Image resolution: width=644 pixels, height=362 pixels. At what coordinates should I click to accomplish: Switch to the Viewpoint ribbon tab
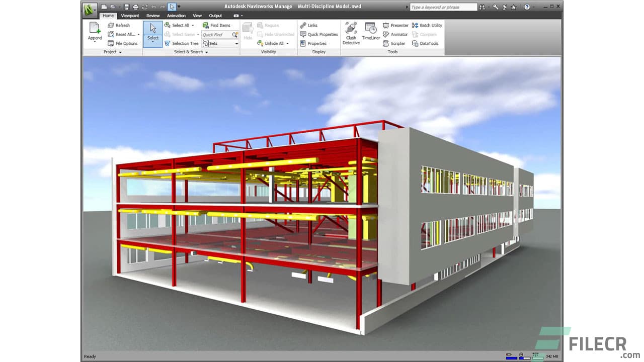[x=130, y=16]
